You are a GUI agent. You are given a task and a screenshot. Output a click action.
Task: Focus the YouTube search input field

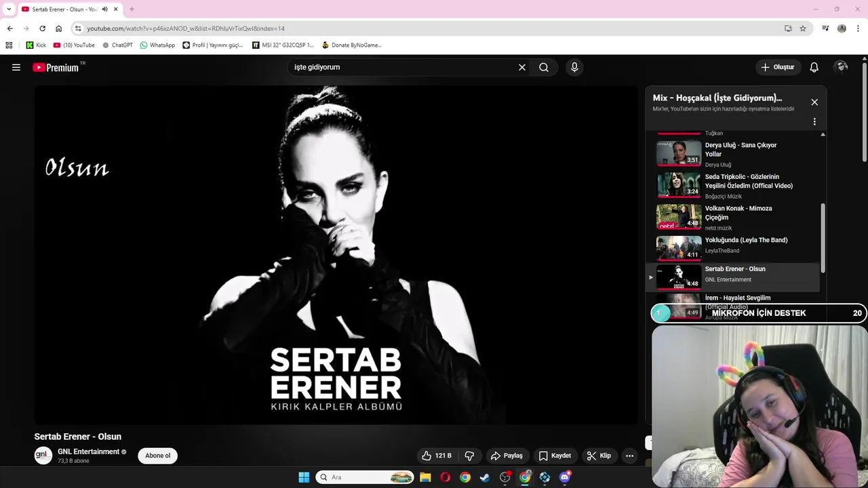pos(403,67)
